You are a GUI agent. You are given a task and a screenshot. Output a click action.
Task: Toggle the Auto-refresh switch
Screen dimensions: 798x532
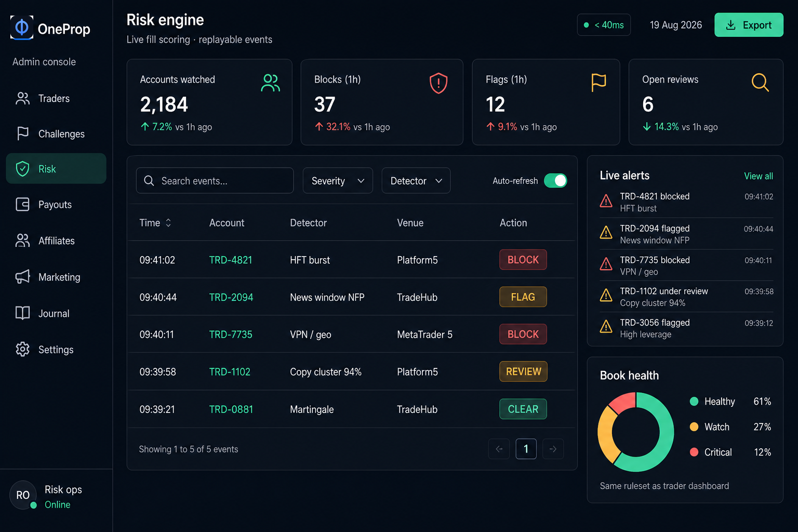(555, 180)
